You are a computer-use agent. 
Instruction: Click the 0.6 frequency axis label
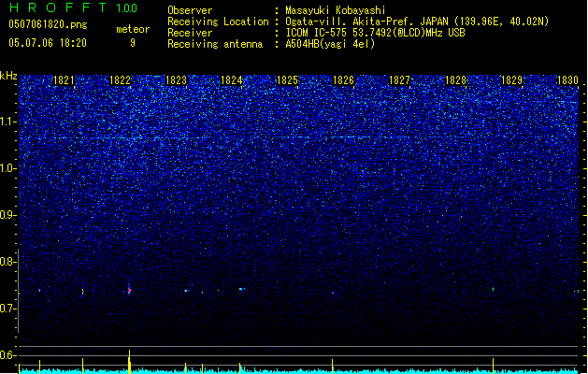tap(7, 355)
